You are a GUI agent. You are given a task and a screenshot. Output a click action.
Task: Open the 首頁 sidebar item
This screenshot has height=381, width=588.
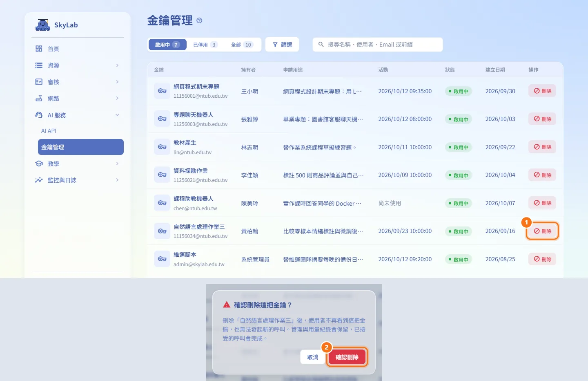[x=78, y=49]
